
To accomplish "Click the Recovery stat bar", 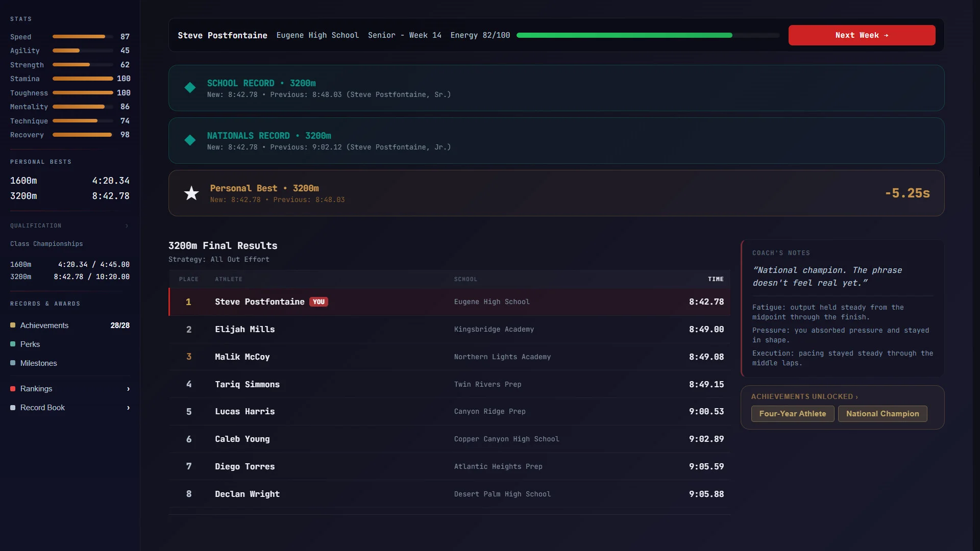I will point(83,135).
